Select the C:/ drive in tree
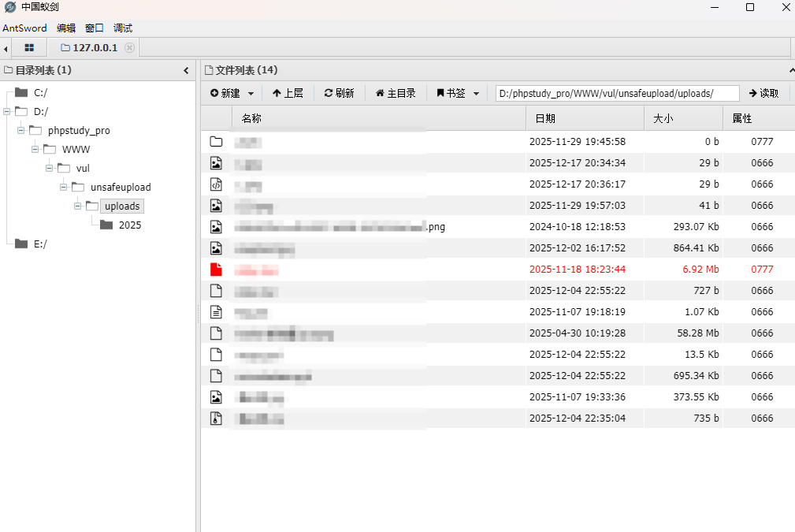The image size is (795, 532). click(40, 93)
